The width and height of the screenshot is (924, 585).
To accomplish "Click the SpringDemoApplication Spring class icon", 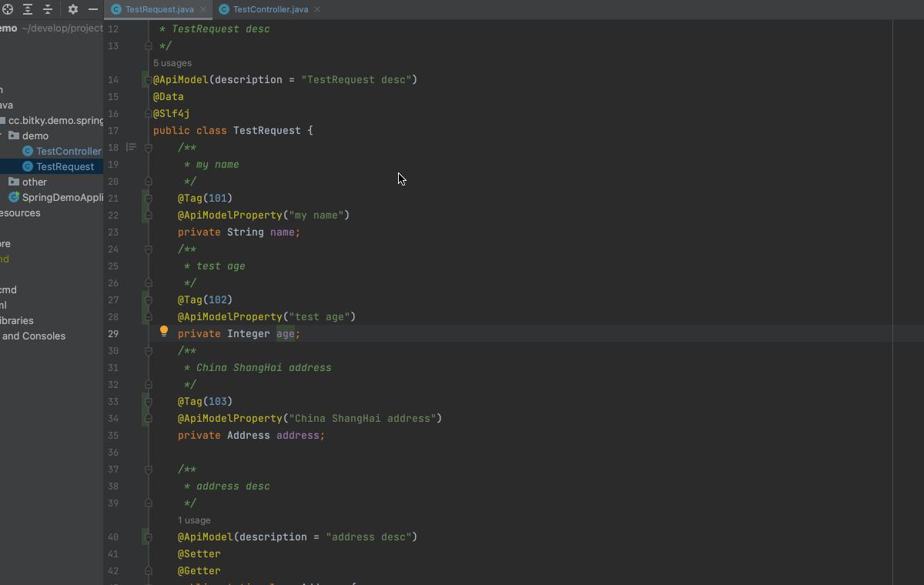I will tap(14, 197).
